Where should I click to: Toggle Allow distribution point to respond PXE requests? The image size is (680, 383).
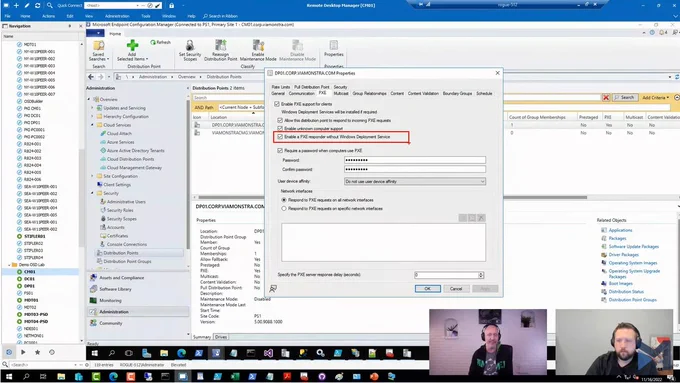click(280, 120)
